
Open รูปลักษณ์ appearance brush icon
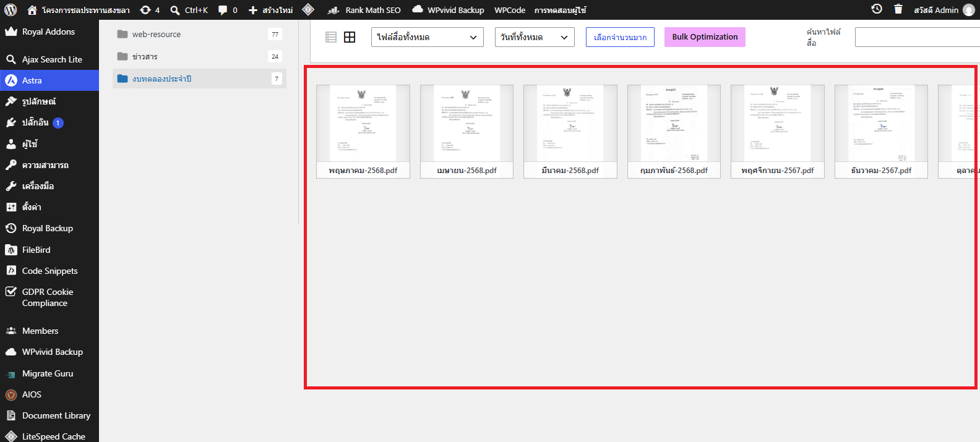click(11, 101)
